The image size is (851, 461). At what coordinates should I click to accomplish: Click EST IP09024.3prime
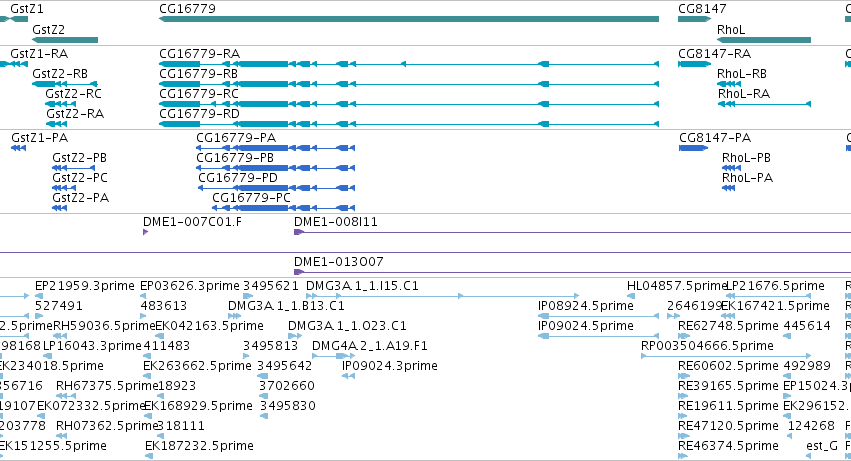390,367
